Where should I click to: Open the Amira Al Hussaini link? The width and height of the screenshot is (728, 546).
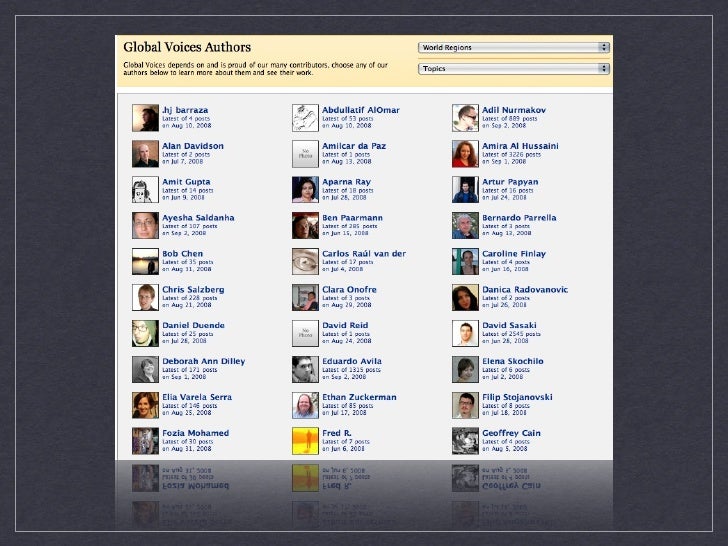(520, 146)
